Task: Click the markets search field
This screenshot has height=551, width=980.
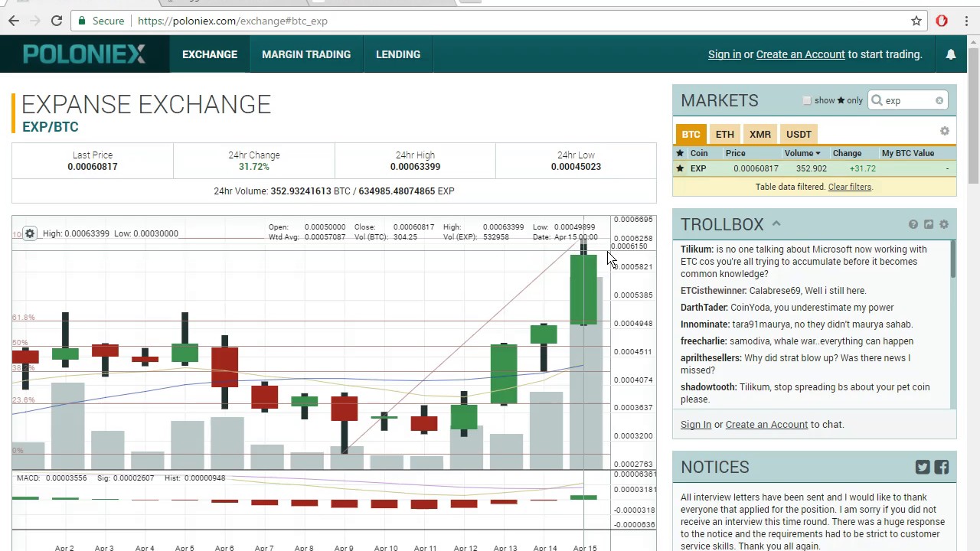Action: coord(907,100)
